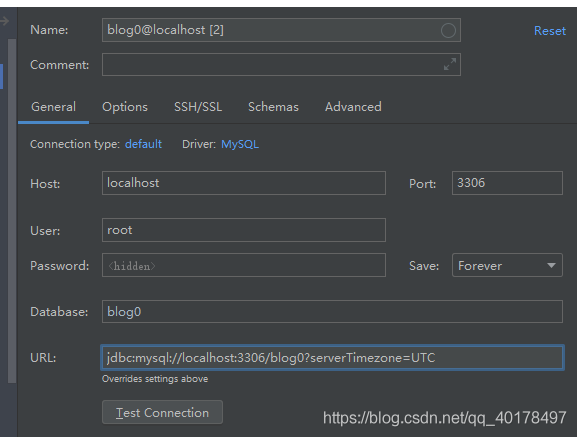
Task: Open the Schemas tab
Action: point(273,107)
